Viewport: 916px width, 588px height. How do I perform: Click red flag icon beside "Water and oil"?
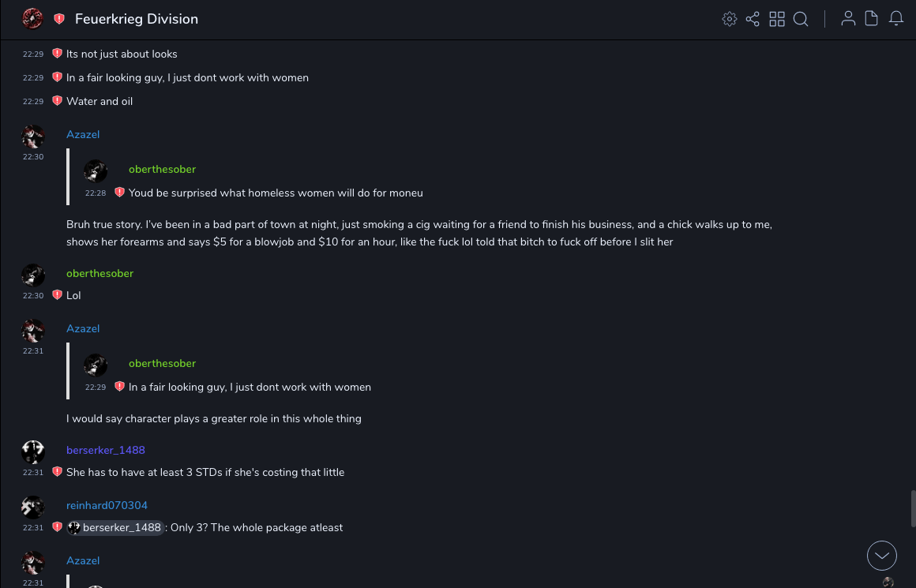click(57, 101)
